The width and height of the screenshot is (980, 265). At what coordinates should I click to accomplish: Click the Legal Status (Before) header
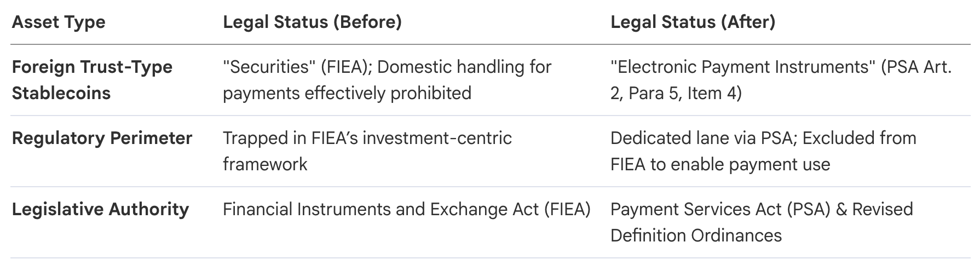(x=312, y=22)
